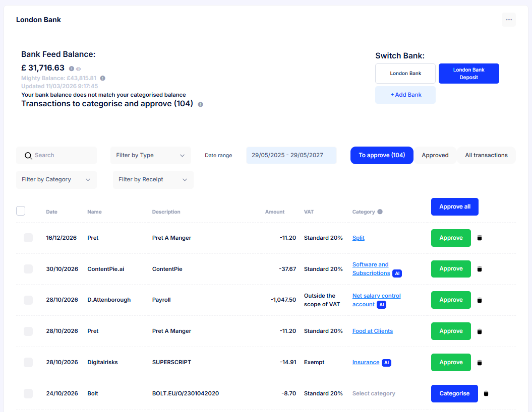The height and width of the screenshot is (412, 532).
Task: Delete the D.Attenborough Payroll transaction
Action: [480, 300]
